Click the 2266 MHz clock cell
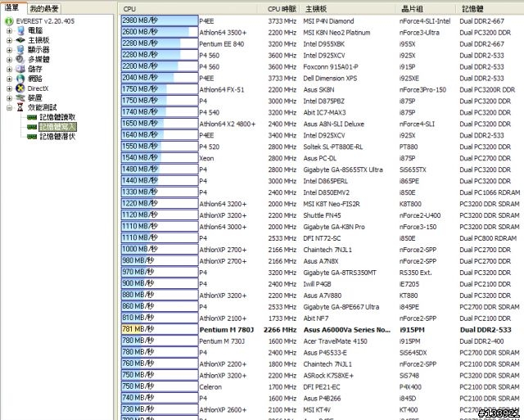Viewport: 524px width, 420px height. (280, 330)
